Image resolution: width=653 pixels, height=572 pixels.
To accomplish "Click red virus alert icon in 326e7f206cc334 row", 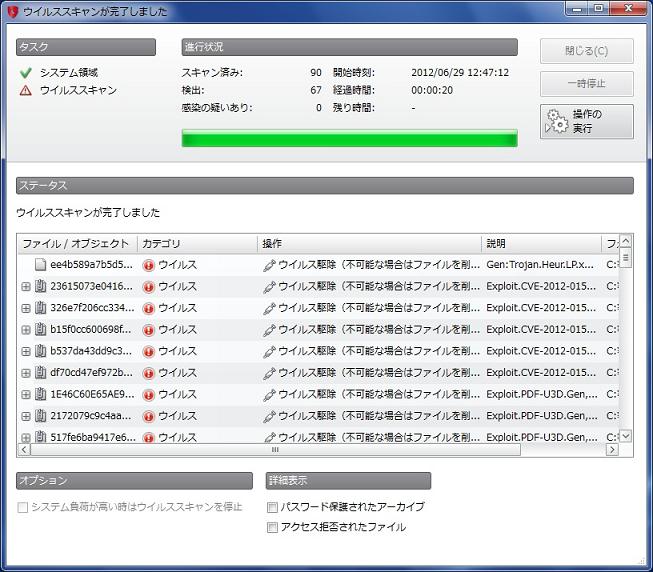I will click(148, 308).
